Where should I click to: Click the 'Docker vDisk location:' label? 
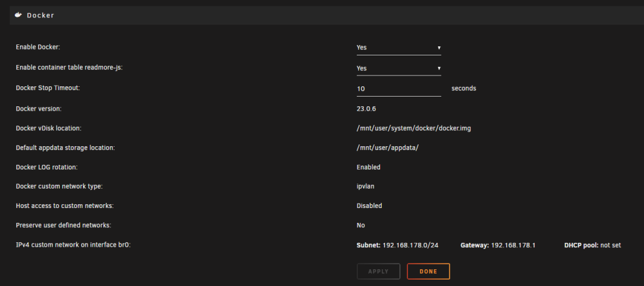coord(48,128)
